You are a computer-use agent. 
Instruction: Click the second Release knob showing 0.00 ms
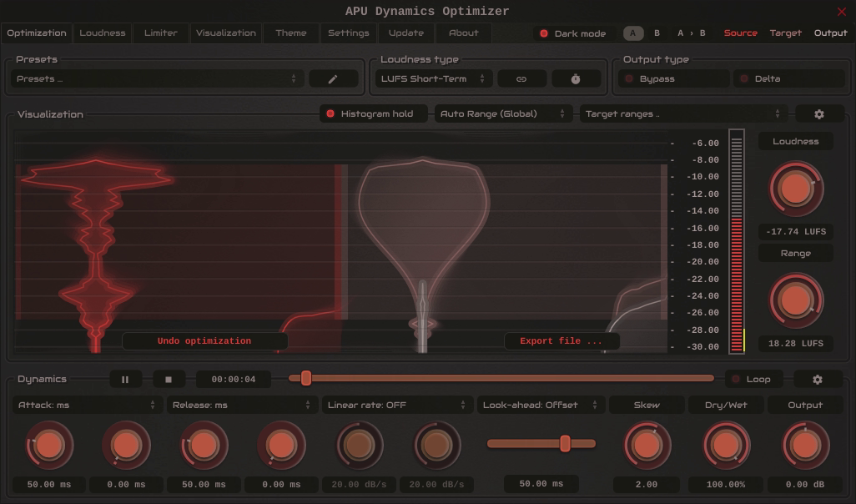[281, 445]
